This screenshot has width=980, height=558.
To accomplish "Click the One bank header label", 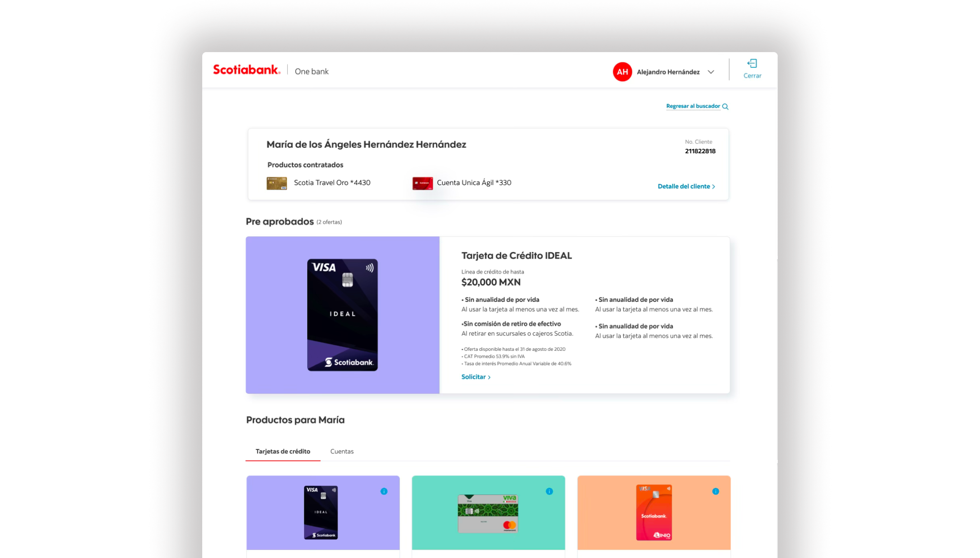I will click(x=311, y=72).
